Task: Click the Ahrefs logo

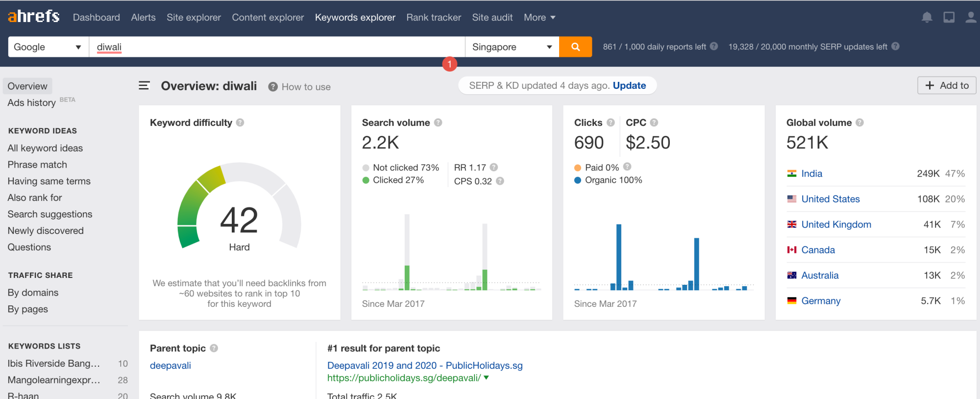Action: [x=34, y=16]
